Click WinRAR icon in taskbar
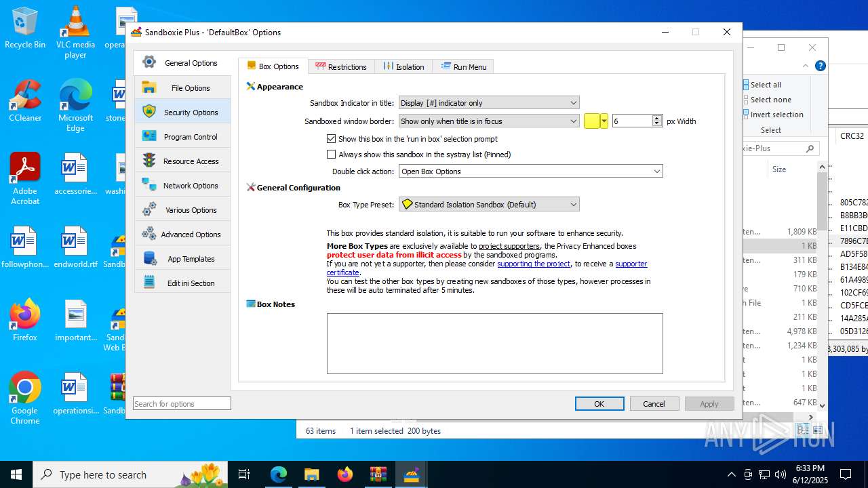This screenshot has height=488, width=868. tap(378, 474)
